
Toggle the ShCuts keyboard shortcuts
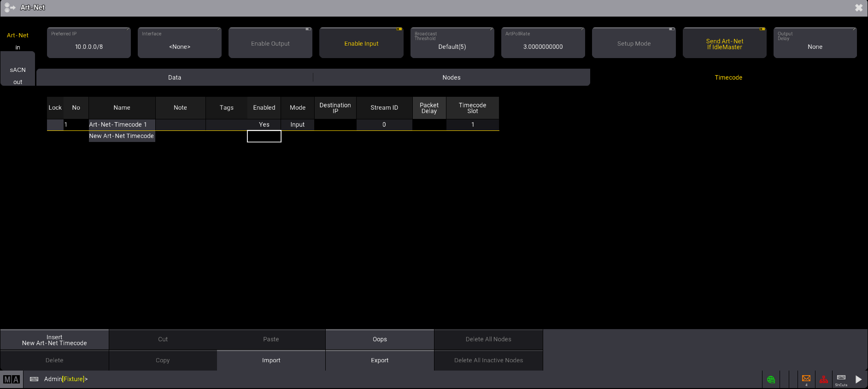841,379
